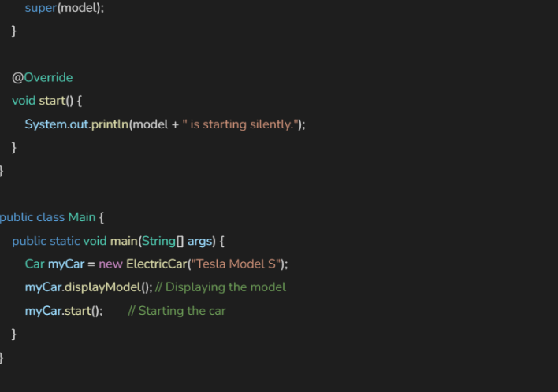Click the Car type in variable declaration
This screenshot has width=558, height=392.
(x=35, y=264)
